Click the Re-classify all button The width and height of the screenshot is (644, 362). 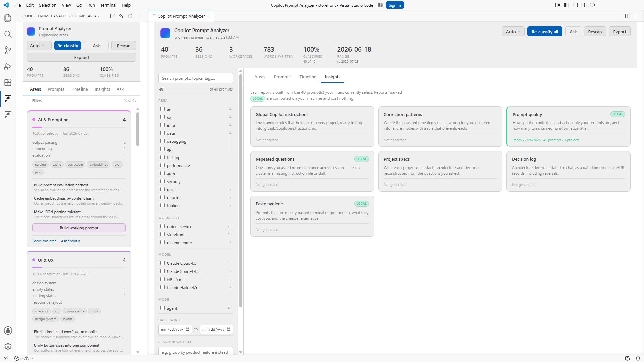[x=545, y=32]
